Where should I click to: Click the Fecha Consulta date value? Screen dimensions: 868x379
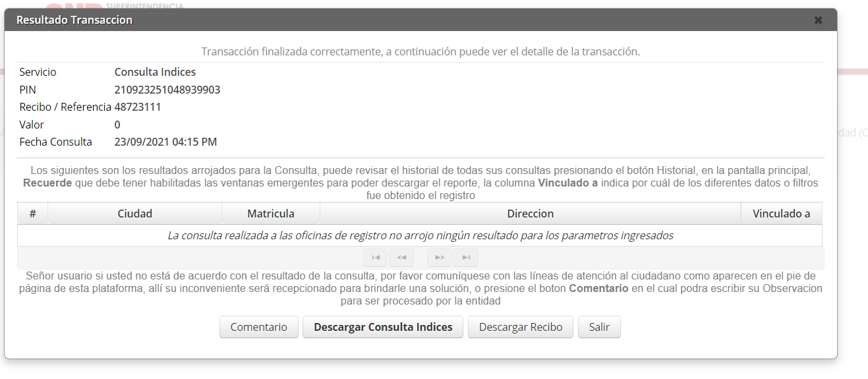(165, 142)
